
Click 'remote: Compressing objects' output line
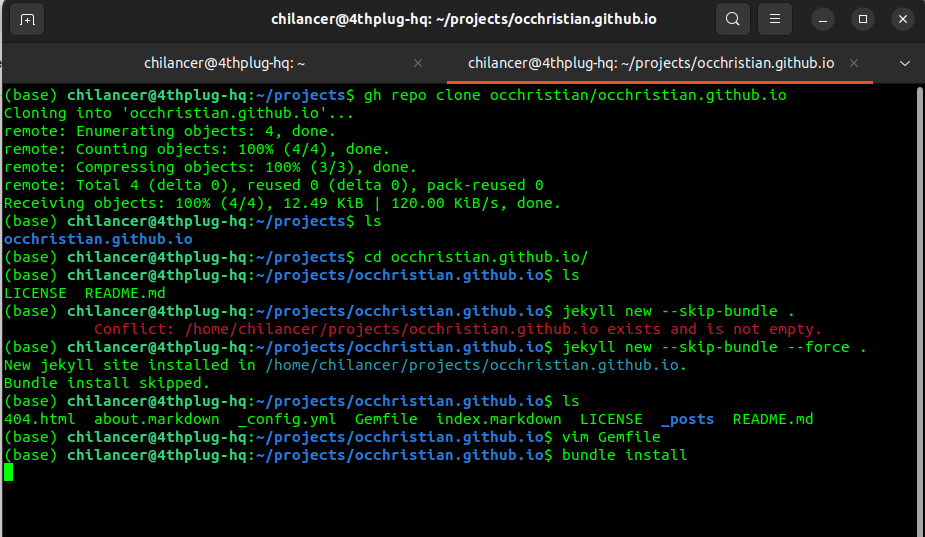coord(211,167)
